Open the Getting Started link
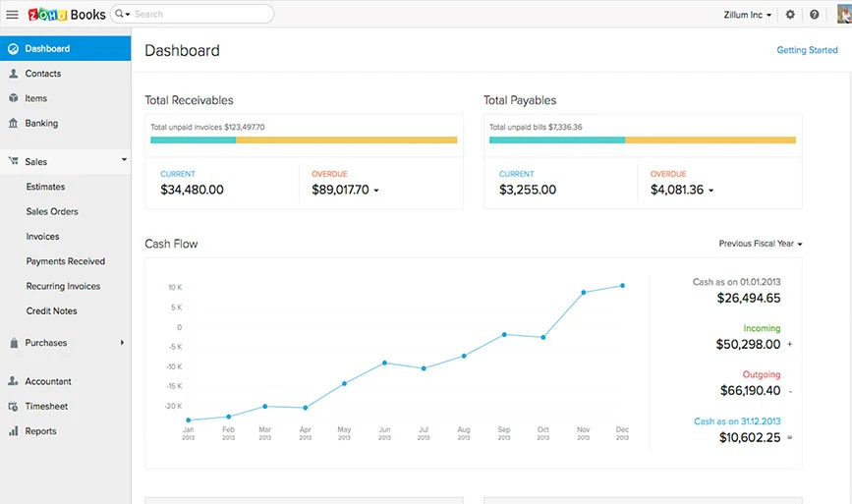Viewport: 852px width, 504px height. (807, 50)
